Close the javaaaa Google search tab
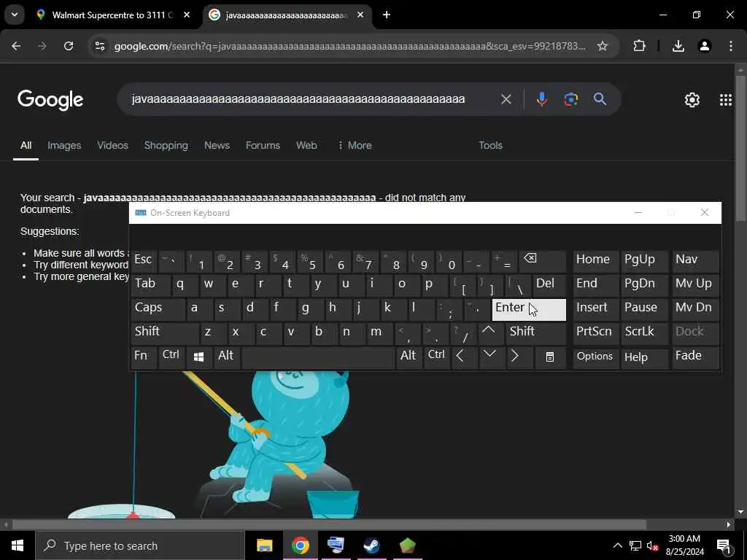 (360, 15)
